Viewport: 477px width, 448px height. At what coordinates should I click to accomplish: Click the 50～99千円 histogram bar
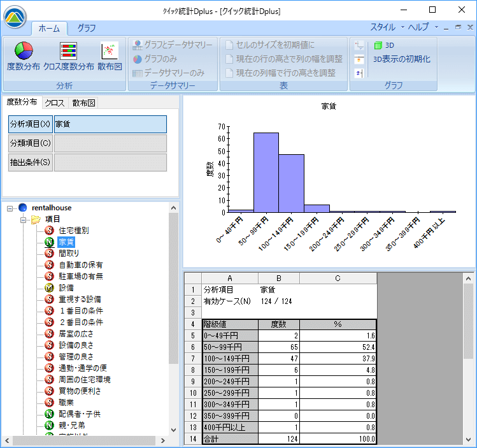click(x=266, y=172)
